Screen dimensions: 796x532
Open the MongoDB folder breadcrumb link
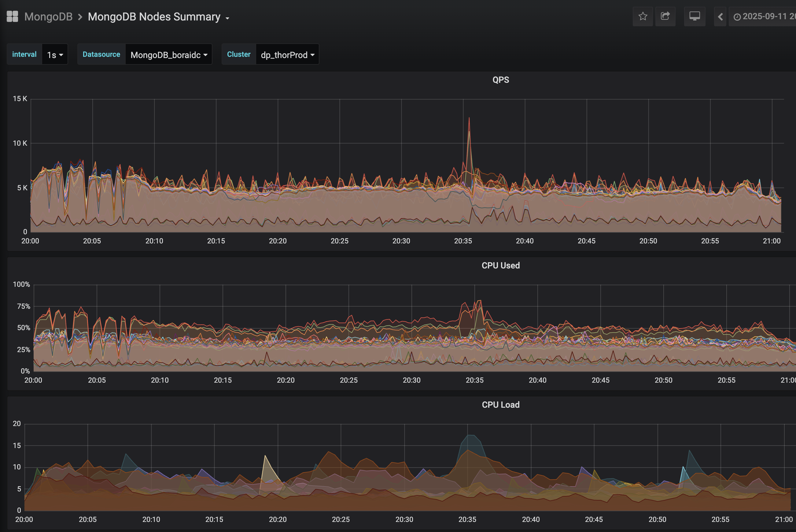tap(48, 16)
